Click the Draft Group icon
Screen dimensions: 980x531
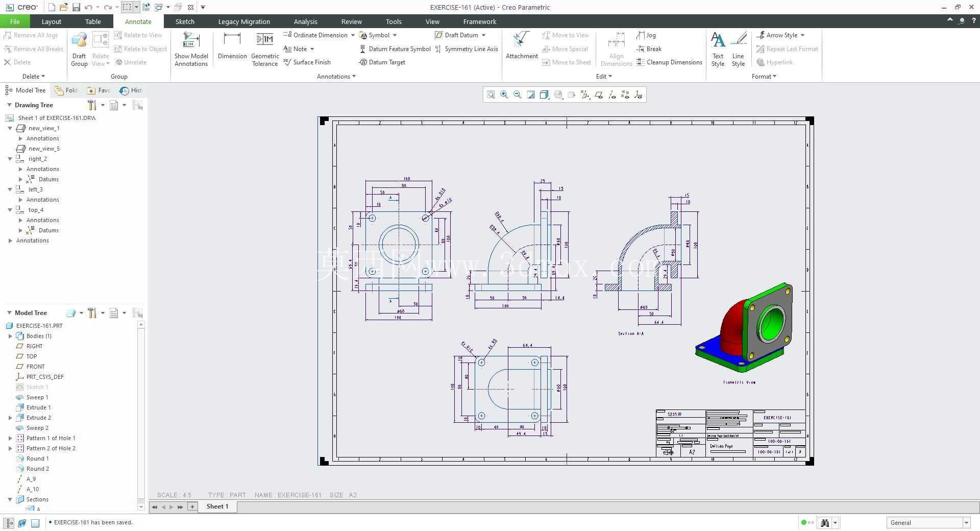79,49
